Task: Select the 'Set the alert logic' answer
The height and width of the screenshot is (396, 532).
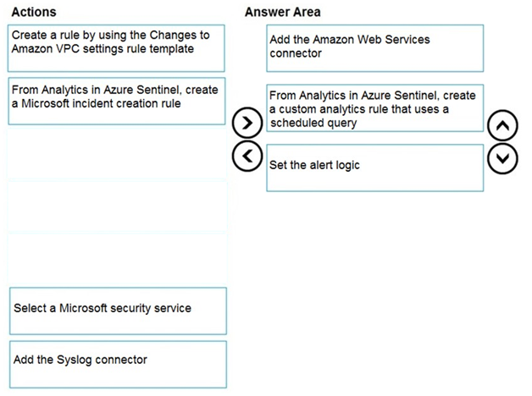Action: pyautogui.click(x=375, y=168)
